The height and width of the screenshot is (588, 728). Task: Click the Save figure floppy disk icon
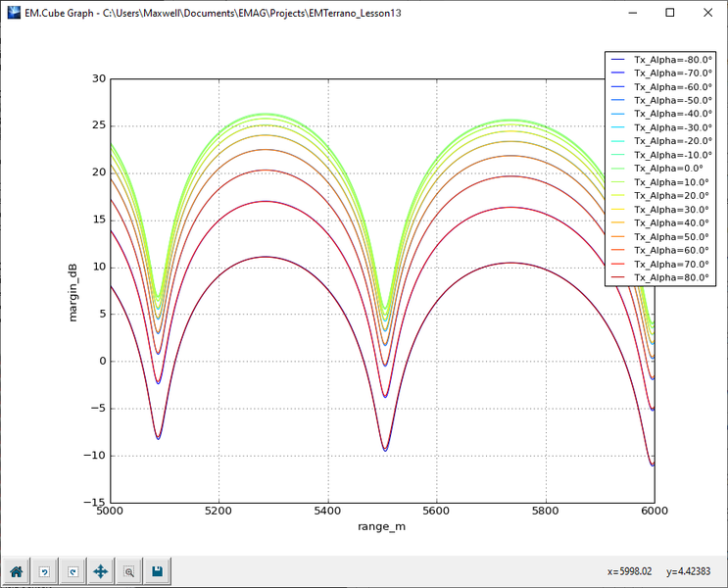pyautogui.click(x=157, y=571)
